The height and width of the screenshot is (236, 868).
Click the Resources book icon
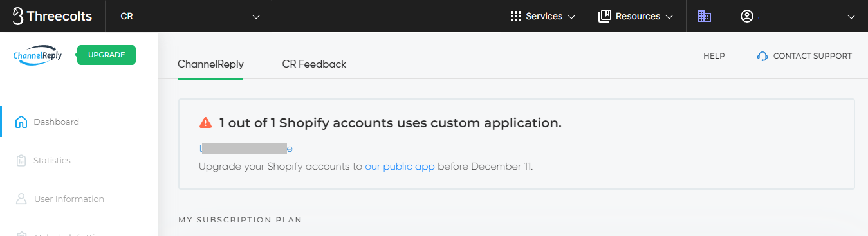(604, 16)
